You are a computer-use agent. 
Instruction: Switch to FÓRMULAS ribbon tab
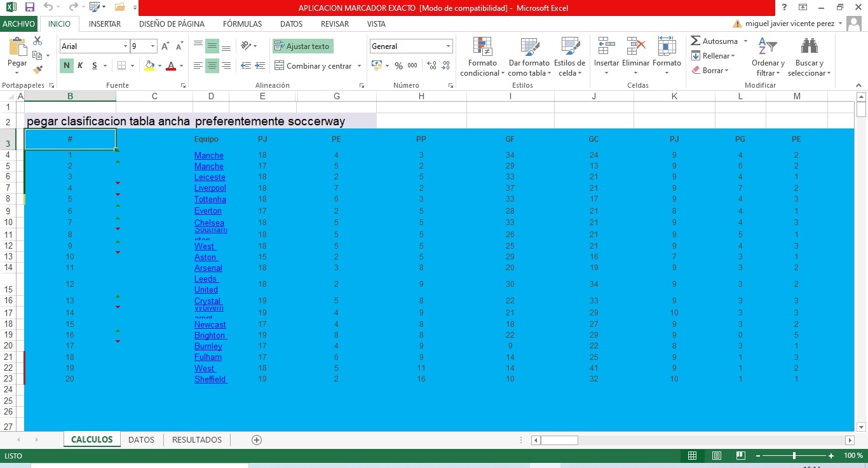242,24
